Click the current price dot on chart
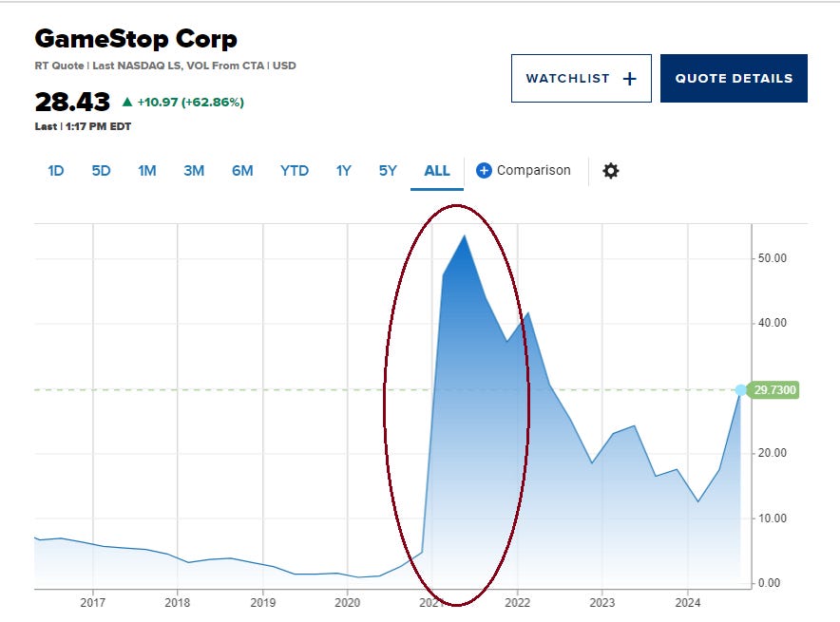The width and height of the screenshot is (840, 622). tap(740, 390)
